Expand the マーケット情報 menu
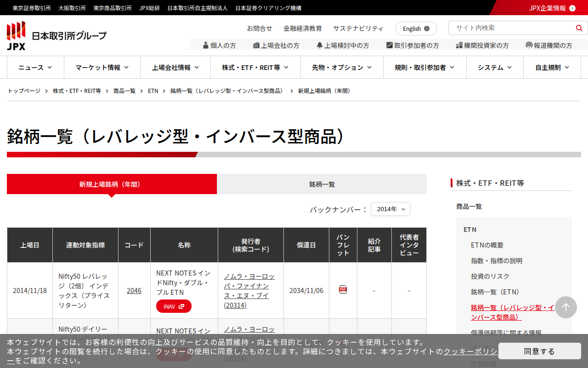588x368 pixels. pos(102,67)
